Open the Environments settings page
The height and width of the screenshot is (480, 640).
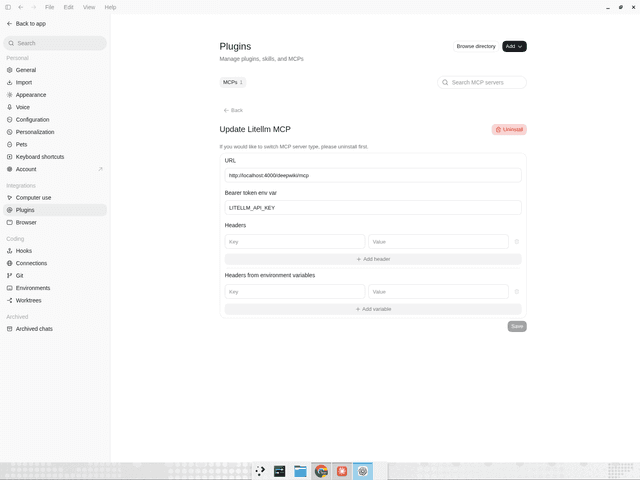(55, 288)
